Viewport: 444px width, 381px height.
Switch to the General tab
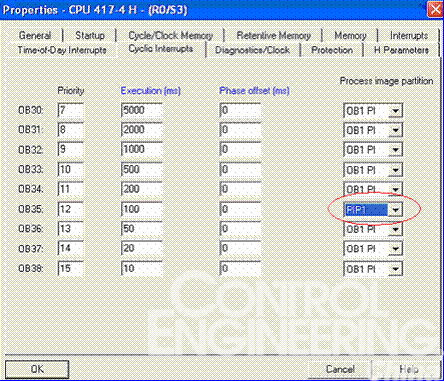click(x=35, y=35)
